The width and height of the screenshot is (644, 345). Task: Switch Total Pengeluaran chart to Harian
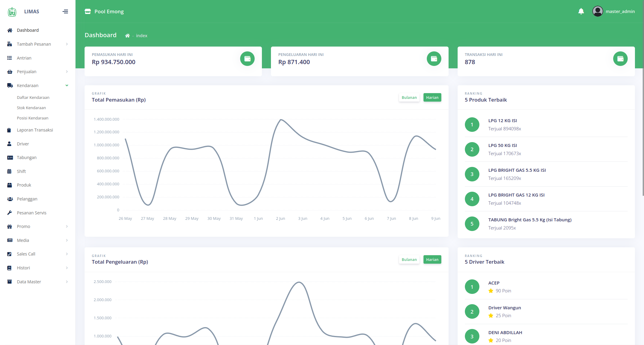coord(432,259)
